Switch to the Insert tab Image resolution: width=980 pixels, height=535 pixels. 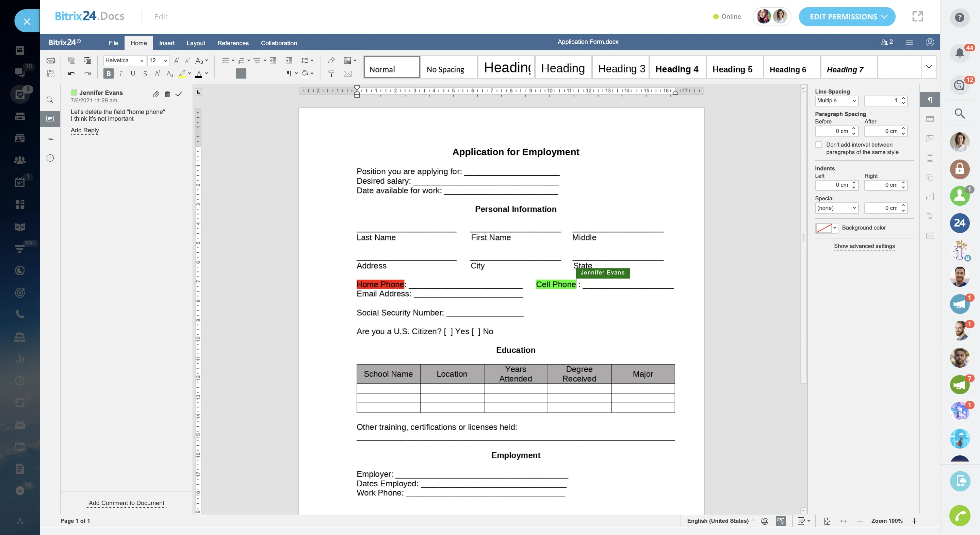[x=167, y=43]
